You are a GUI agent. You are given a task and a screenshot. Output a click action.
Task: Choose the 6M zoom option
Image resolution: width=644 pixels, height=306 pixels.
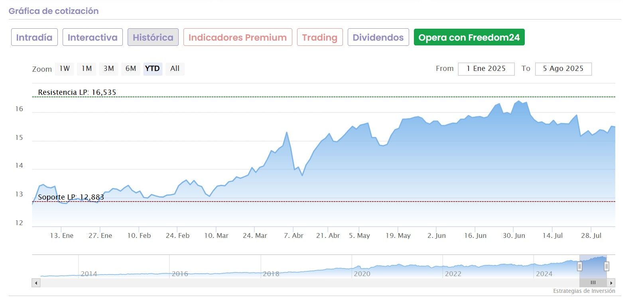[131, 69]
